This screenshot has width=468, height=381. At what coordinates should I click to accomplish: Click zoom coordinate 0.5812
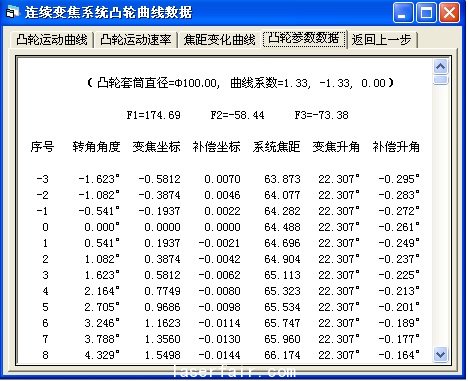(x=162, y=275)
